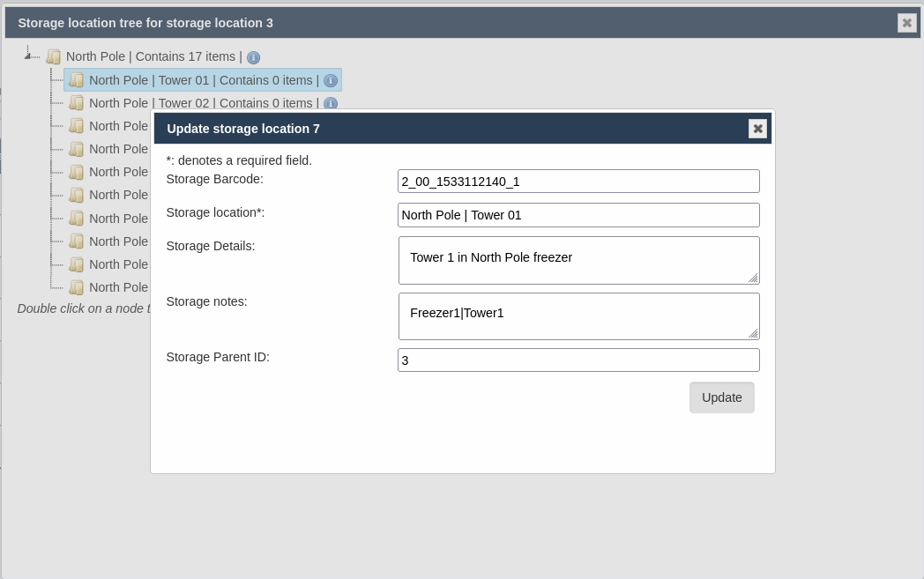Viewport: 924px width, 579px height.
Task: Click info icon beside 'Contains 17 items'
Action: point(253,57)
